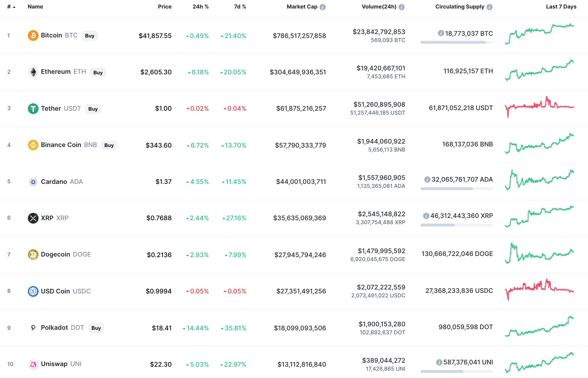Sort by rank using # column header
588x378 pixels.
click(11, 7)
